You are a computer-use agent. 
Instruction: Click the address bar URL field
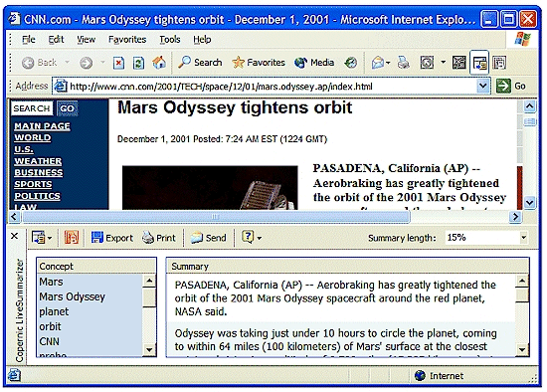272,86
